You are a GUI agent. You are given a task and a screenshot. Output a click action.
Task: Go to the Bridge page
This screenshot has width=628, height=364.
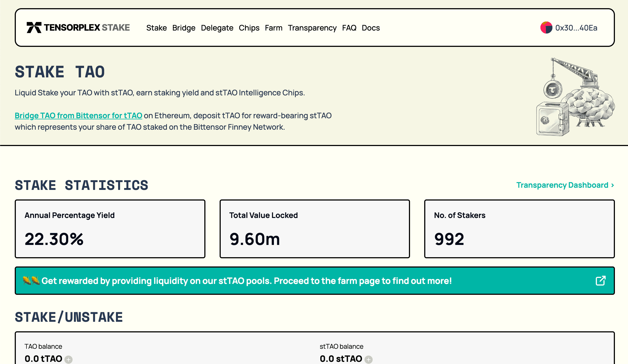184,28
